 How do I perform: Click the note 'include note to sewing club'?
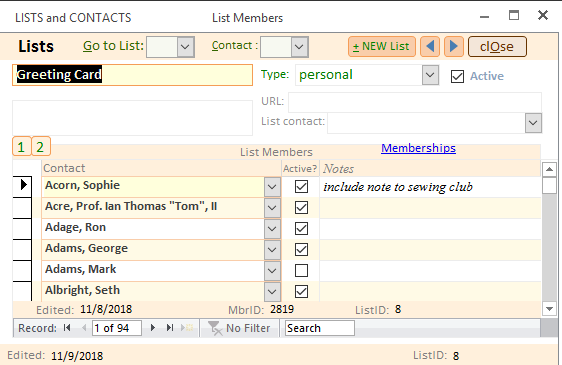point(398,187)
